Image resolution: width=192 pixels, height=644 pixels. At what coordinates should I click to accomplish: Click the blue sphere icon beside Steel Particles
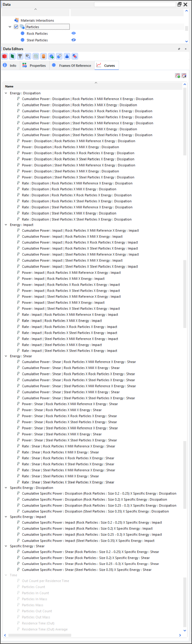click(x=22, y=40)
